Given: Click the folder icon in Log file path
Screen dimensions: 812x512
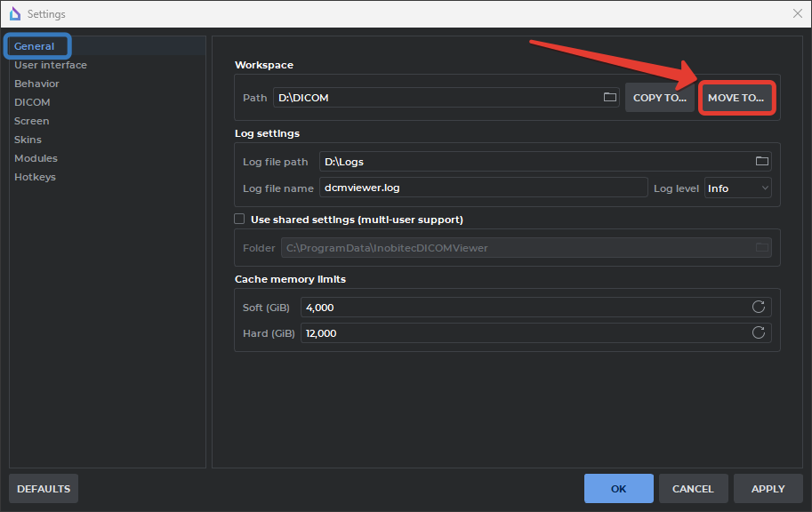Looking at the screenshot, I should (761, 162).
